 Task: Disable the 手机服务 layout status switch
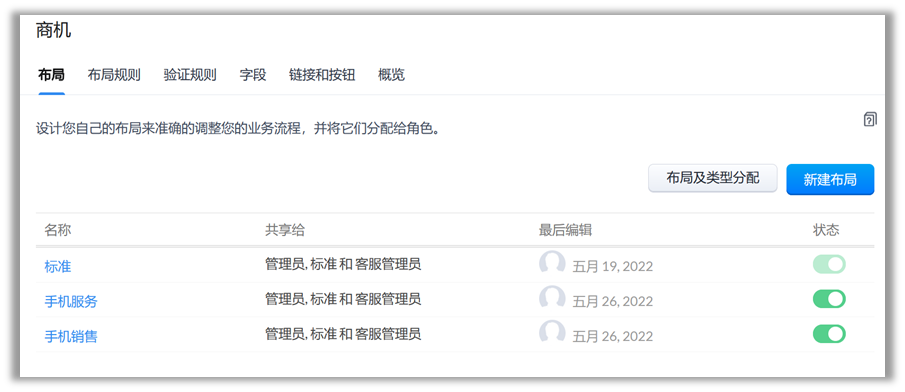click(829, 299)
